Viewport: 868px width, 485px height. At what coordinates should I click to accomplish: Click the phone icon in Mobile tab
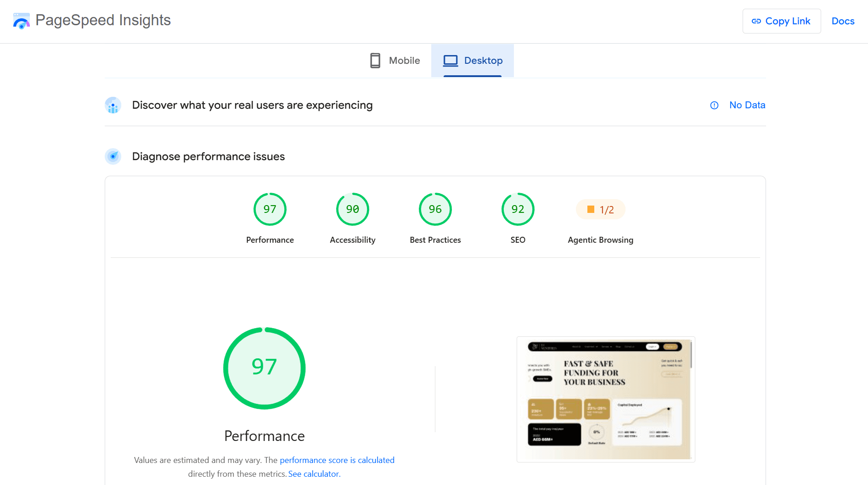(x=375, y=61)
